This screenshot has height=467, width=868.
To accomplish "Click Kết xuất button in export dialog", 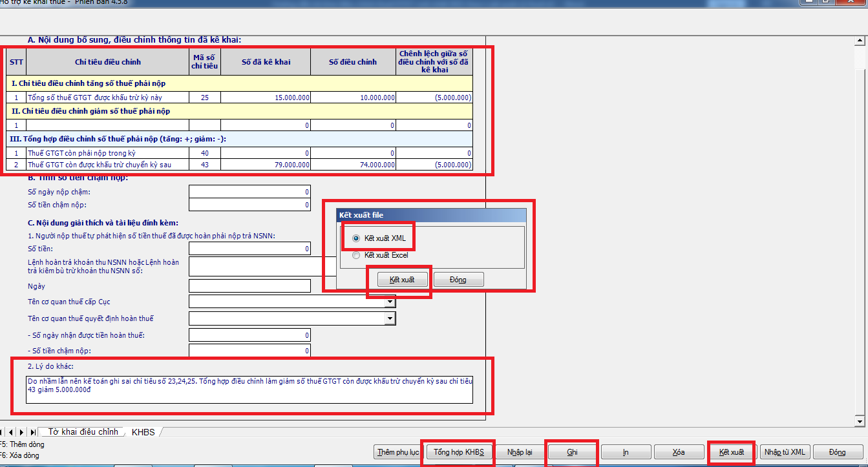I will point(402,280).
